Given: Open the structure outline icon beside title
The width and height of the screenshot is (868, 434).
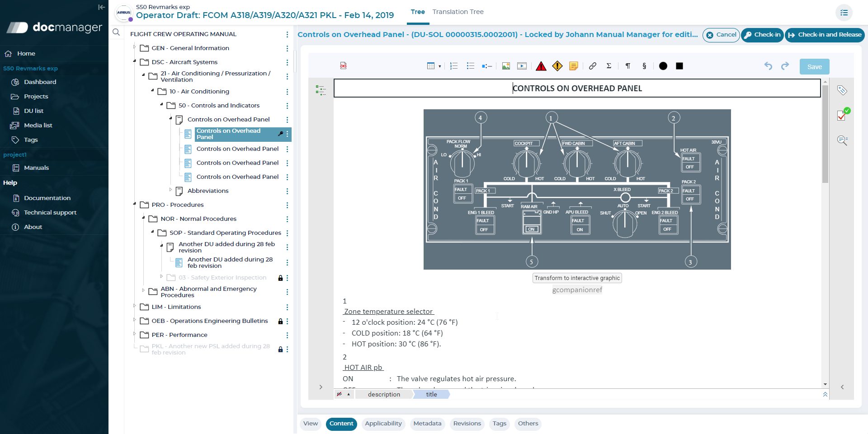Looking at the screenshot, I should pos(321,90).
